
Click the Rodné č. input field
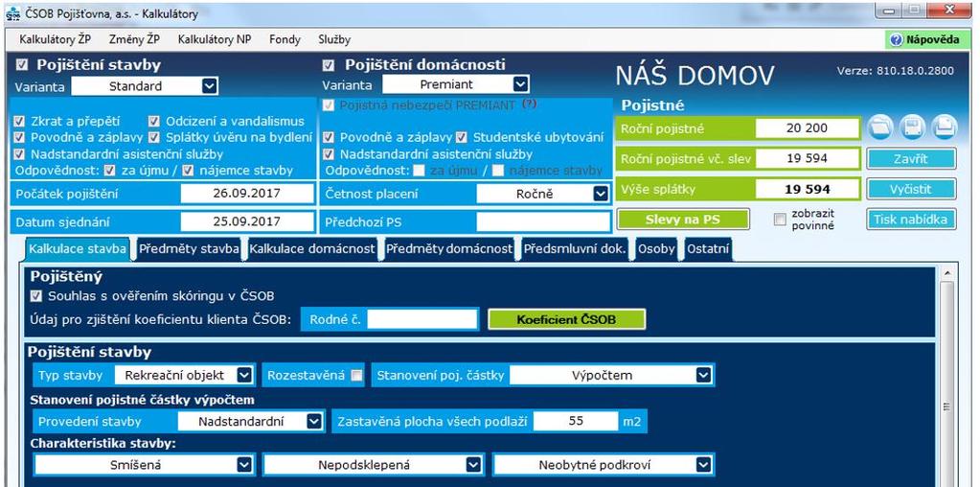[x=422, y=319]
